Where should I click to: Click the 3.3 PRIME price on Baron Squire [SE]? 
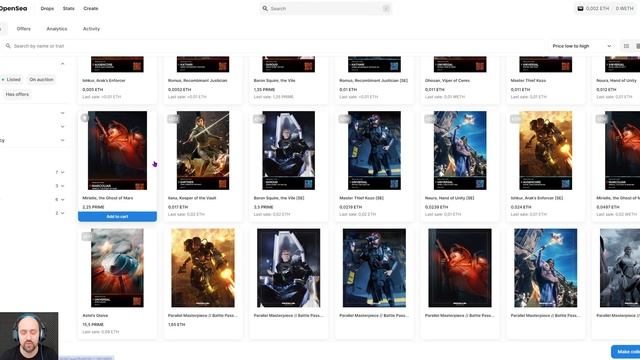pyautogui.click(x=264, y=207)
